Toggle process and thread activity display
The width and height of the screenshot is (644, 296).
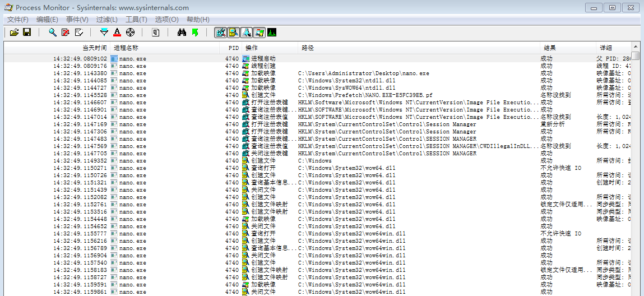click(259, 33)
